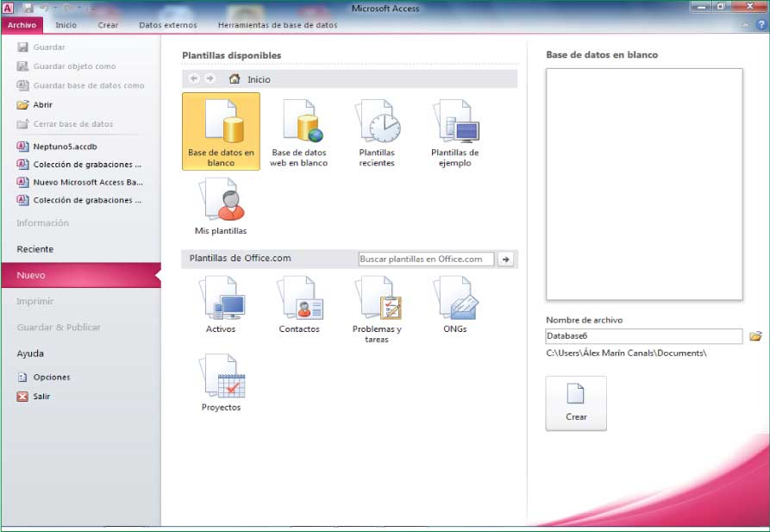Select Reciente in the backstage menu
The image size is (770, 532).
[x=81, y=249]
